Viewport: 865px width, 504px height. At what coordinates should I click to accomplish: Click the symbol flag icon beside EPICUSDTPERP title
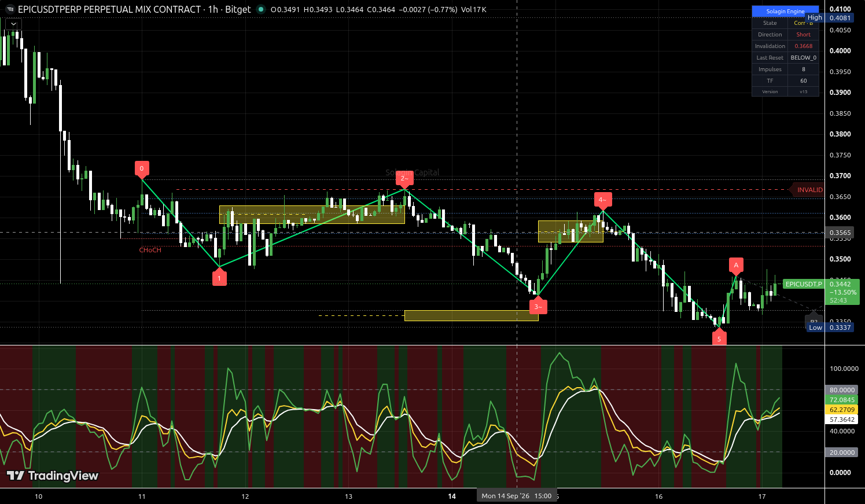[10, 9]
